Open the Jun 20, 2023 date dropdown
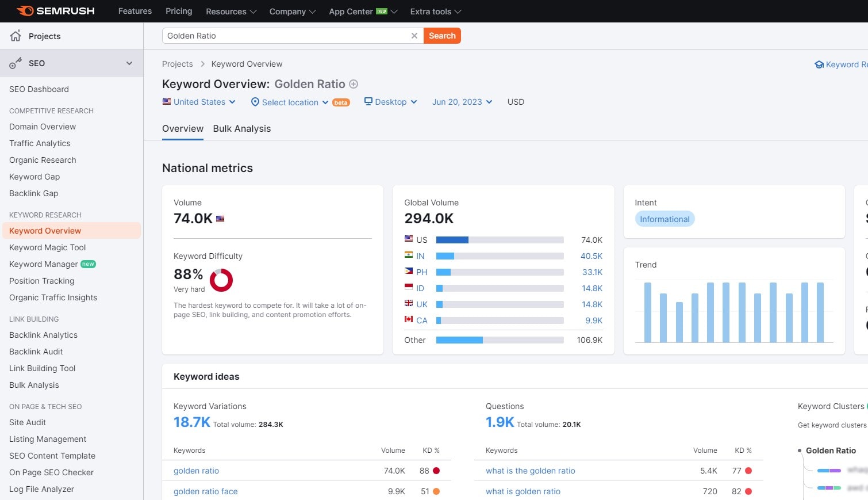This screenshot has width=868, height=500. click(462, 102)
